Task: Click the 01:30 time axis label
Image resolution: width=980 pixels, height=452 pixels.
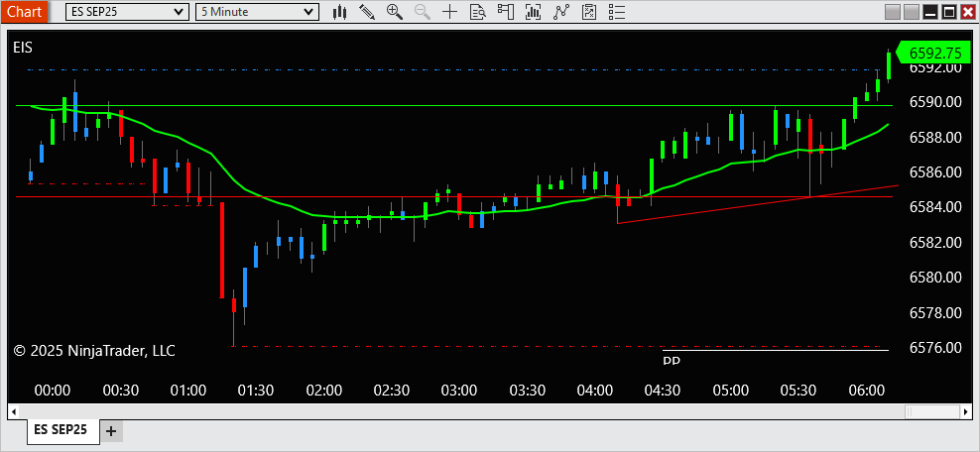Action: pos(256,391)
